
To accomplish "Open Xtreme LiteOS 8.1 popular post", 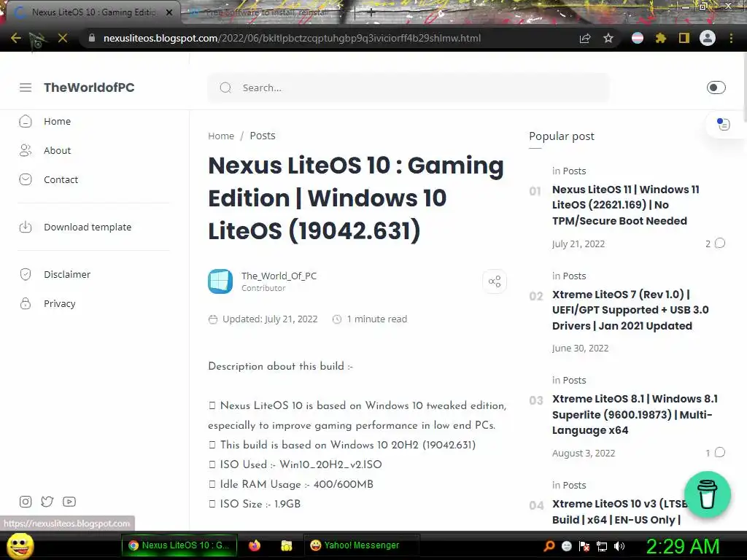I will coord(635,414).
